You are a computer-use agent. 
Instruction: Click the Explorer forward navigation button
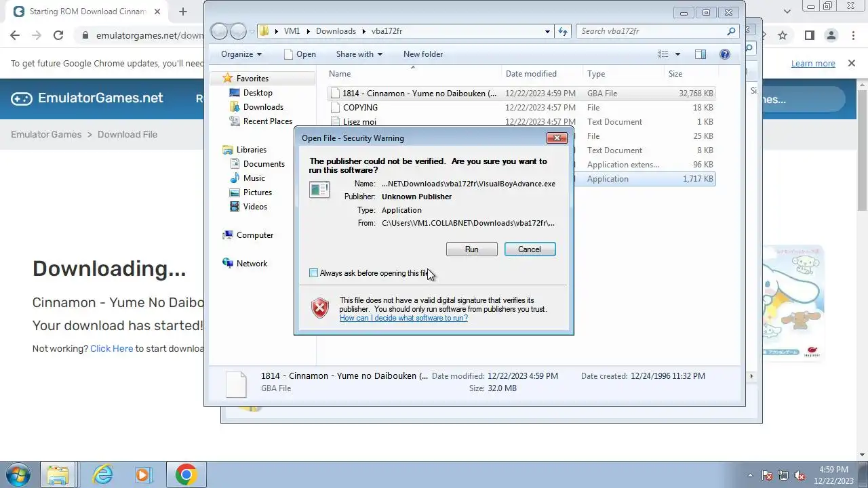238,31
